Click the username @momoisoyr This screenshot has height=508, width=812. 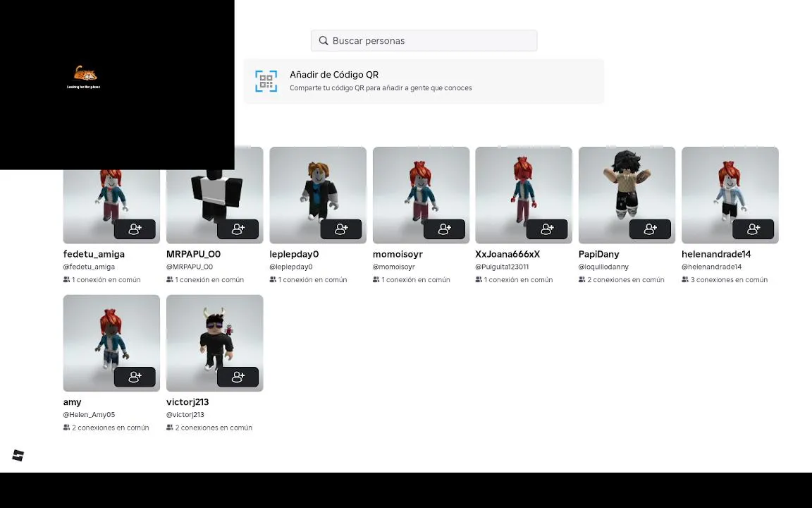[x=393, y=267]
